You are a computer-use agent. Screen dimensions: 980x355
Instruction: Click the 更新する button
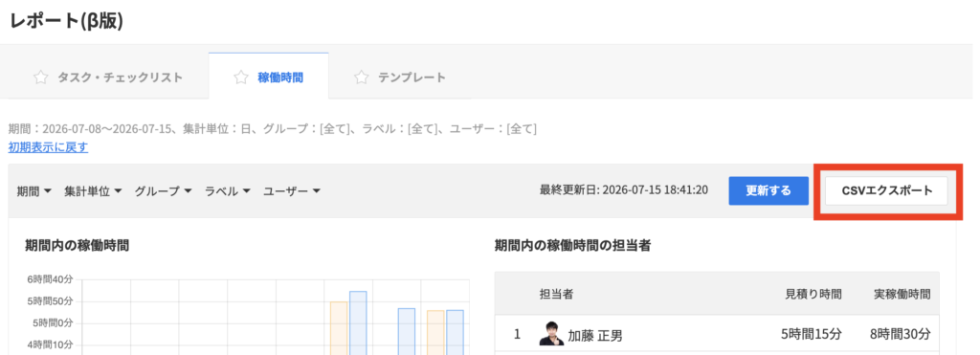[x=768, y=190]
